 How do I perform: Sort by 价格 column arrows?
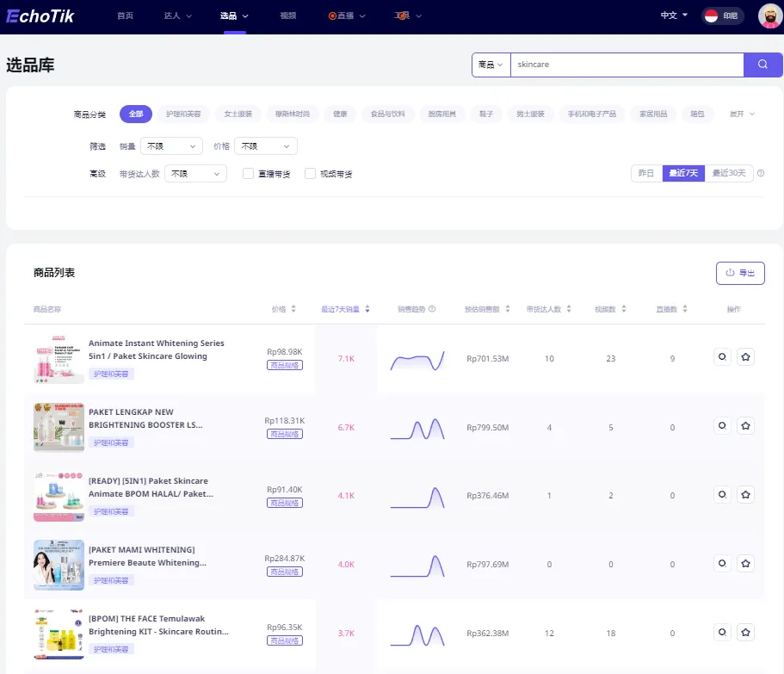tap(293, 309)
